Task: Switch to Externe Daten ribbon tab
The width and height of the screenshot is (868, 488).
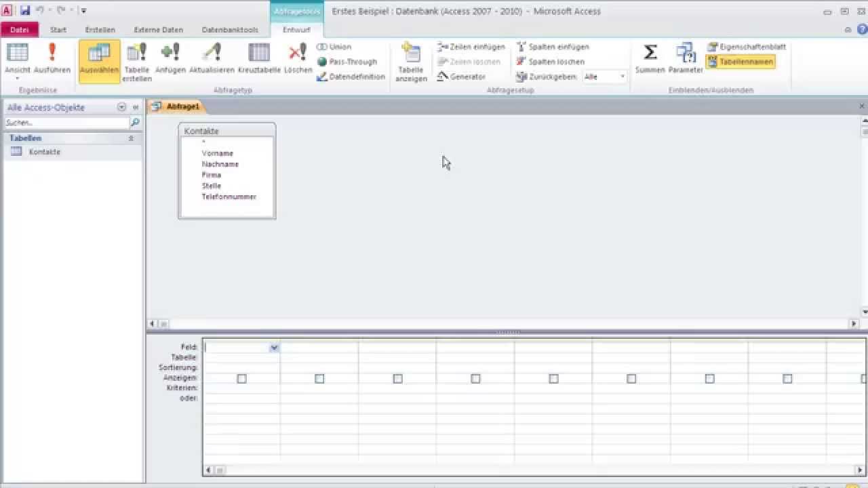Action: click(x=159, y=30)
